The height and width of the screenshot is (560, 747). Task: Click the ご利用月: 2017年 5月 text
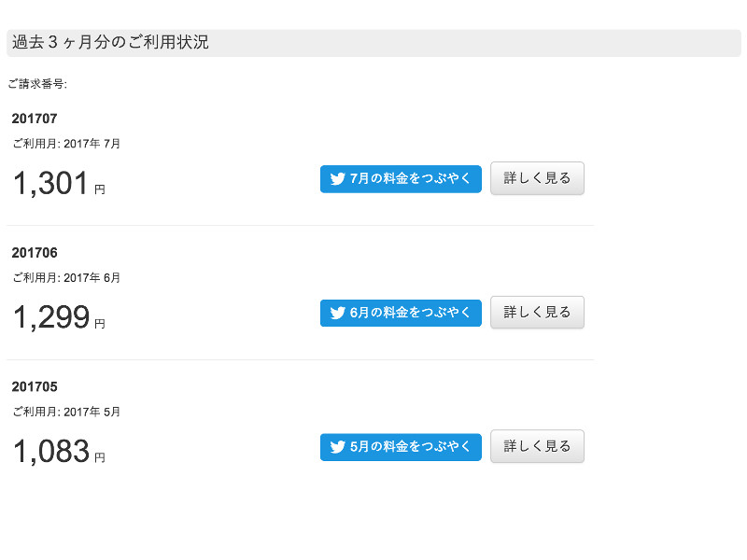(x=66, y=412)
